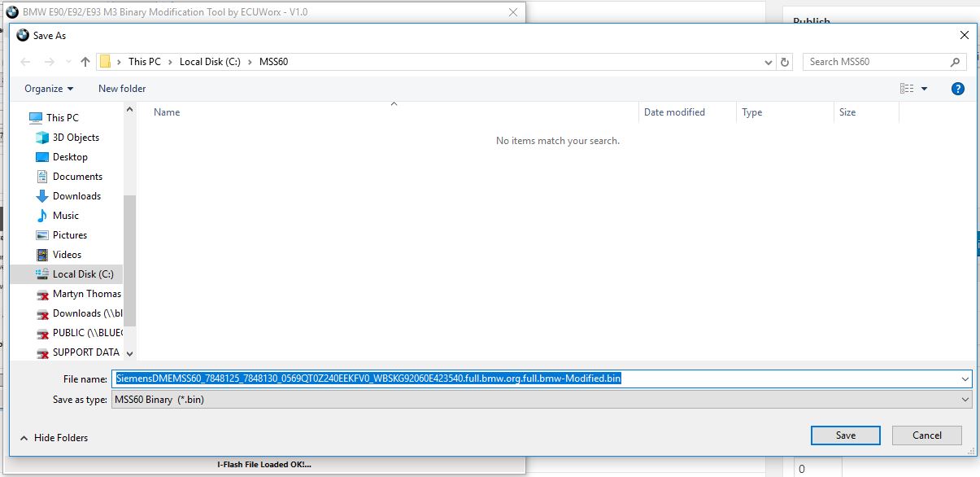Click the 3D Objects folder icon

43,138
